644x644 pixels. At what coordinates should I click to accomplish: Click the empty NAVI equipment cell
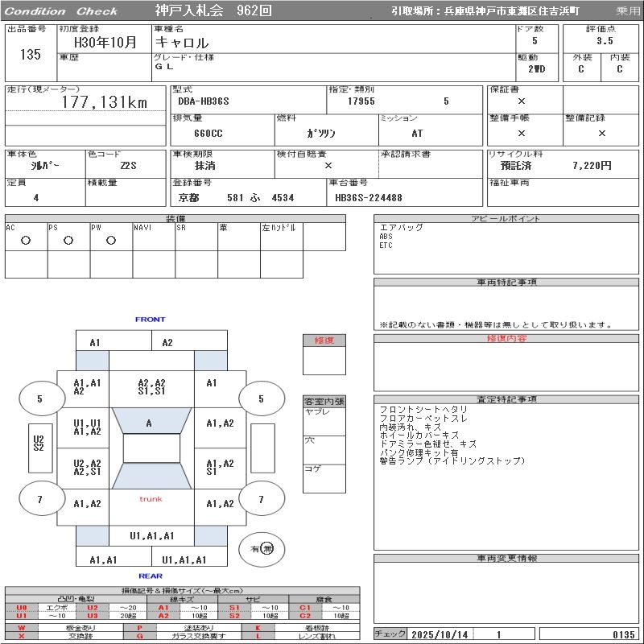coord(154,241)
